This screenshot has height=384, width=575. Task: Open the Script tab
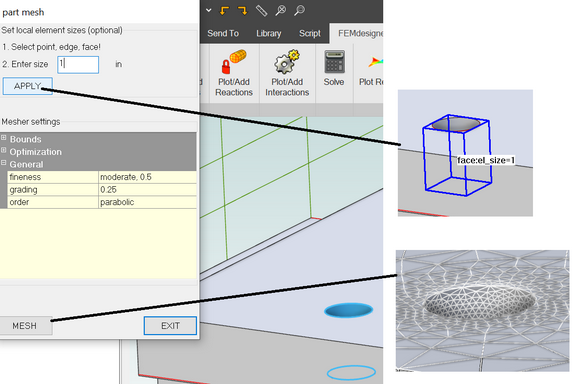[x=310, y=33]
